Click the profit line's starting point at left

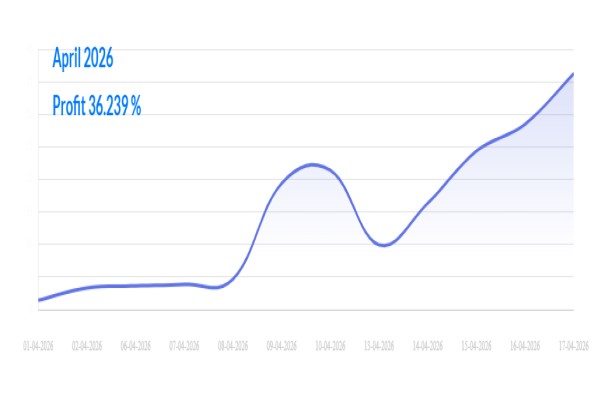tap(39, 299)
